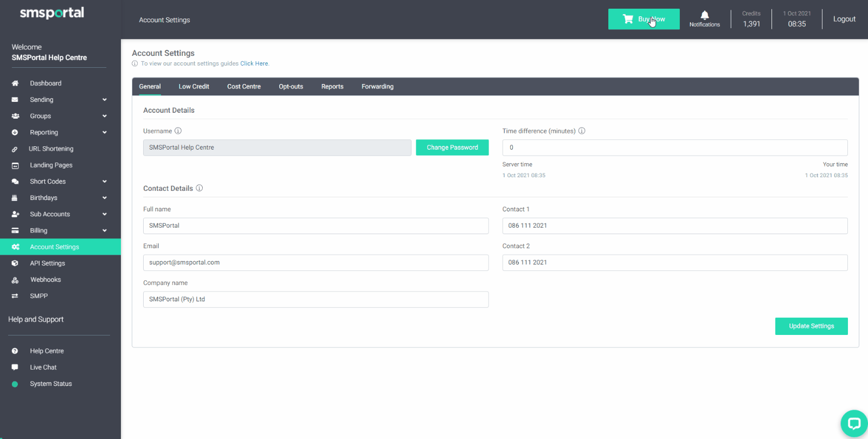The height and width of the screenshot is (439, 868).
Task: Click the Billing card icon
Action: coord(15,230)
